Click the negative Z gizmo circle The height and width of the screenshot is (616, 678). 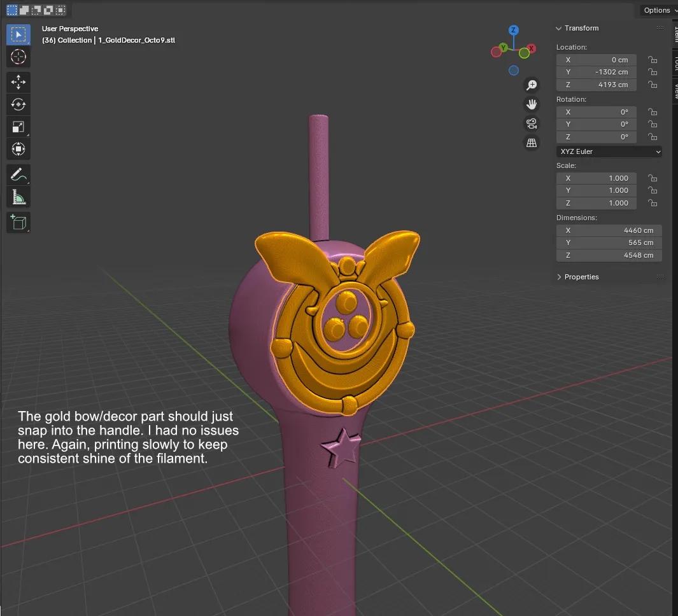pyautogui.click(x=513, y=71)
